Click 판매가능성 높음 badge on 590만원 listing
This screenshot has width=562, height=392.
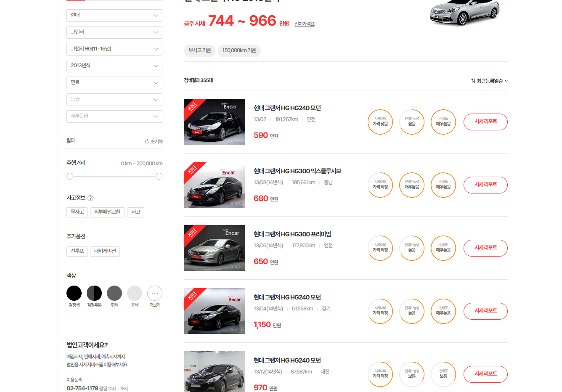pyautogui.click(x=412, y=122)
